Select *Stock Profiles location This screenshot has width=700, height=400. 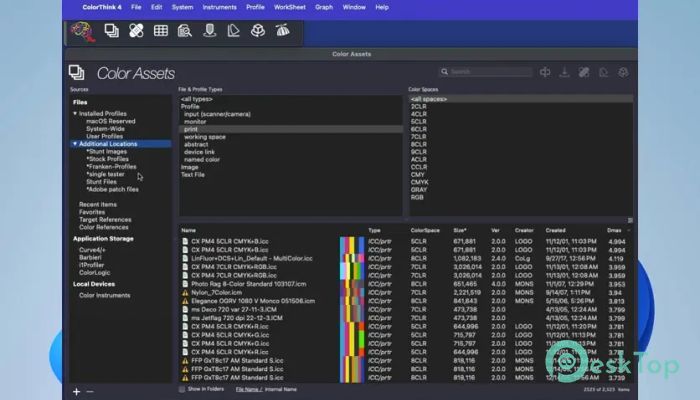coord(108,159)
